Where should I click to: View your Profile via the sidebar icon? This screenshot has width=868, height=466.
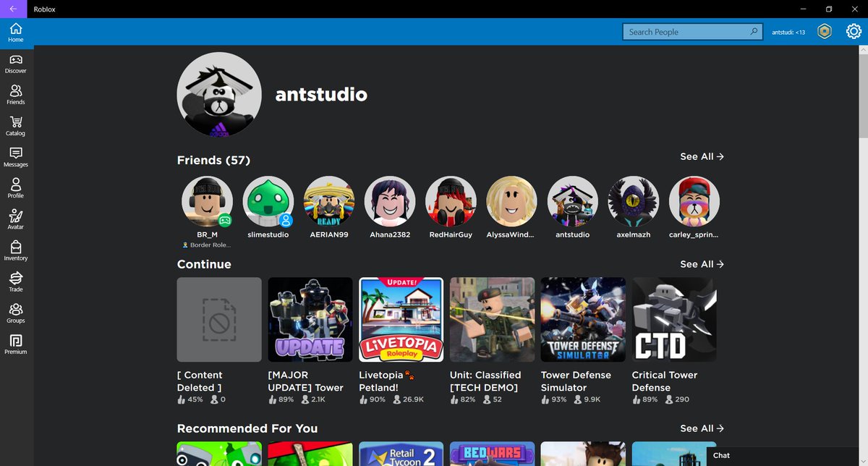pyautogui.click(x=15, y=186)
